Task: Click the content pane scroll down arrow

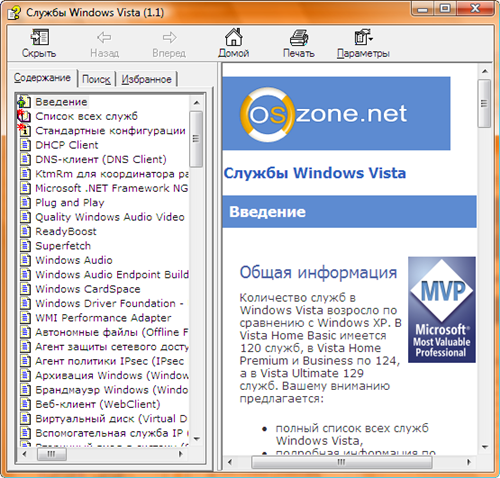Action: pyautogui.click(x=485, y=447)
